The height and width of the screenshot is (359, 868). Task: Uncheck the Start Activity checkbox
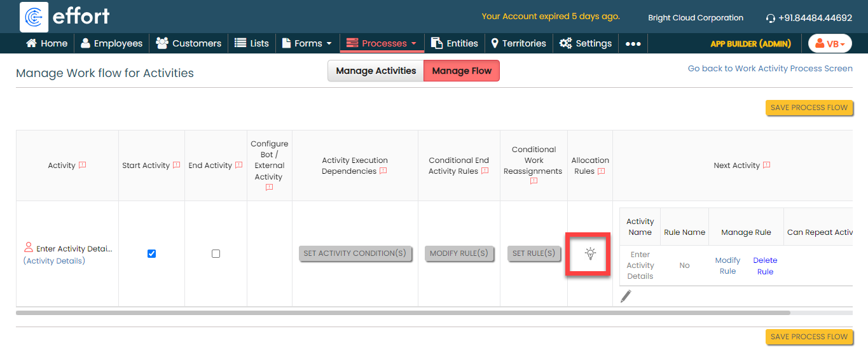[151, 253]
